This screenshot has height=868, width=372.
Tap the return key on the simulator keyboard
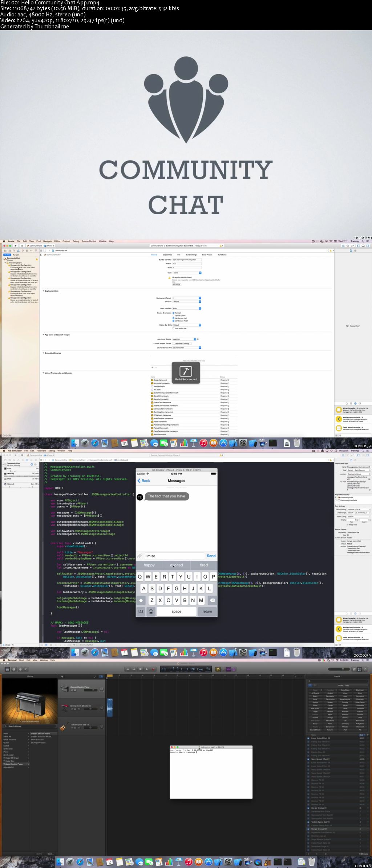coord(207,612)
